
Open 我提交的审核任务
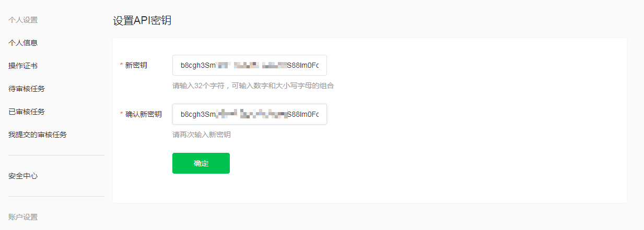(x=38, y=135)
